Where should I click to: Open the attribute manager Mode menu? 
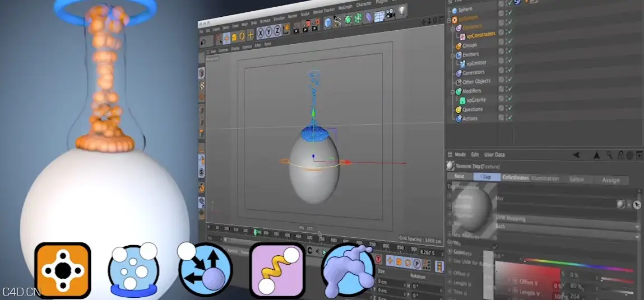(x=460, y=154)
